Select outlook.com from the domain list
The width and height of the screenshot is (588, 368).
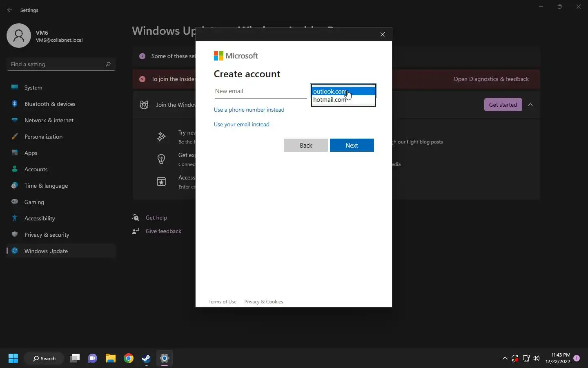coord(343,91)
